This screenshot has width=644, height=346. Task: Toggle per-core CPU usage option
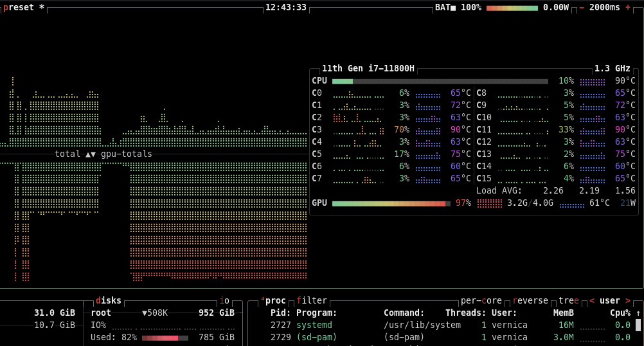click(x=481, y=301)
